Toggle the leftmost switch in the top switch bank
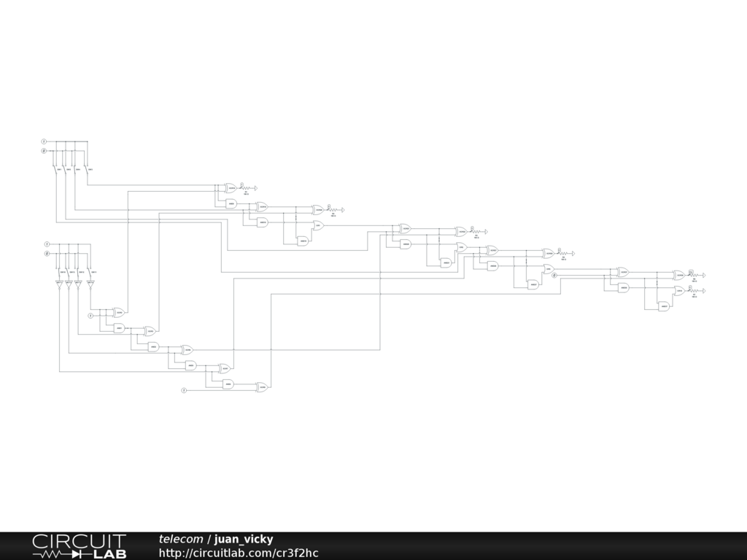This screenshot has height=560, width=747. click(58, 170)
